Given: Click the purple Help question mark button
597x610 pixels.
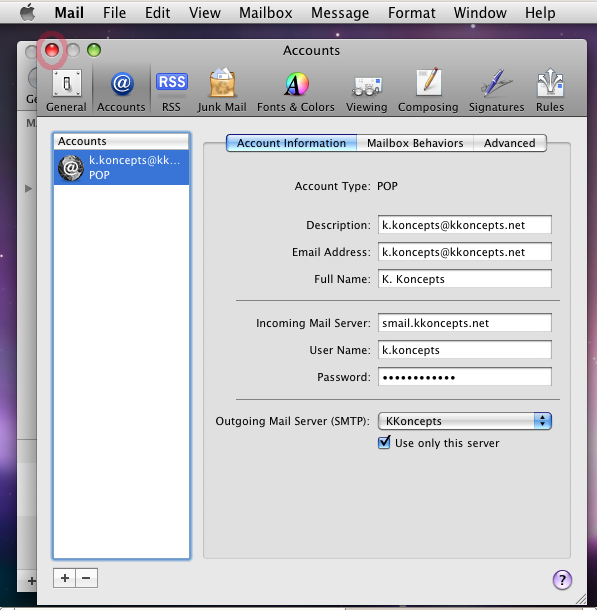Looking at the screenshot, I should (x=562, y=580).
